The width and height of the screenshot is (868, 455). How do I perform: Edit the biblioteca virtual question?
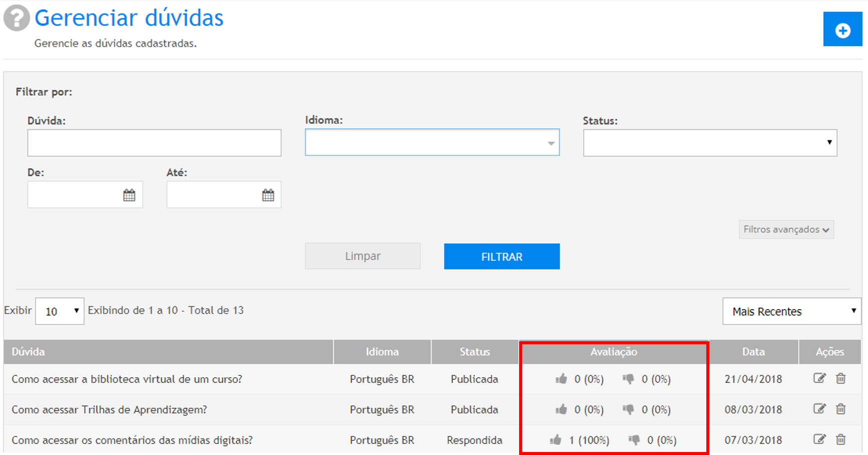click(x=819, y=378)
